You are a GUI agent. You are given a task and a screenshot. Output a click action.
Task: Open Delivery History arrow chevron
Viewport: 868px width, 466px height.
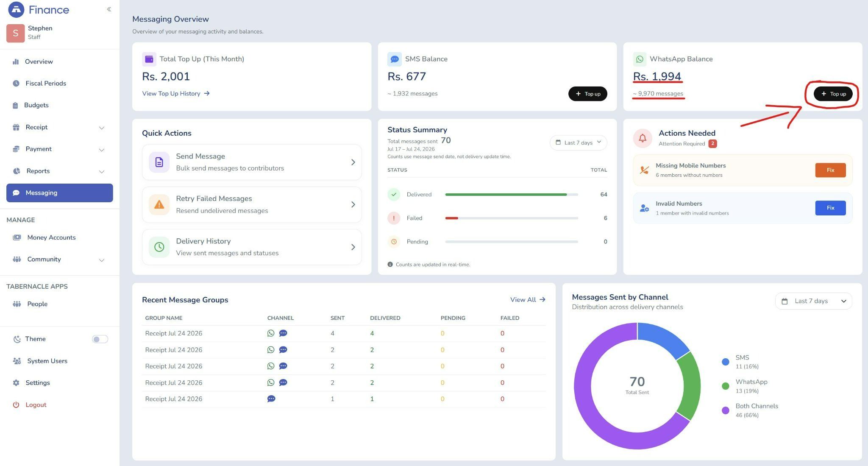353,247
